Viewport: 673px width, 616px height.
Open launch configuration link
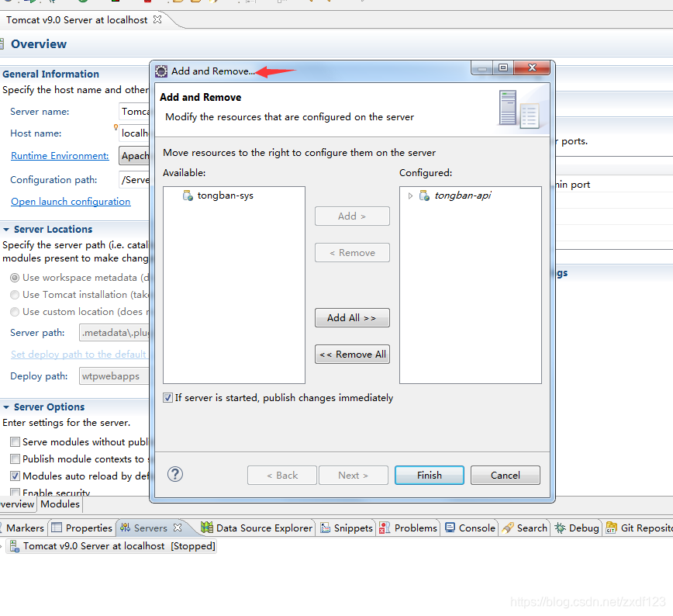click(x=70, y=201)
